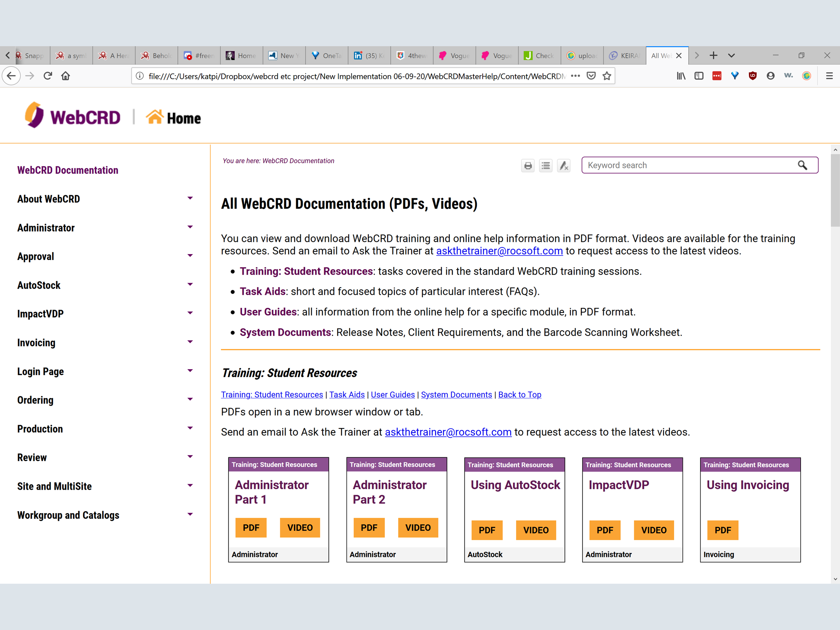Switch to the OneTa browser tab
This screenshot has height=630, width=840.
[327, 55]
